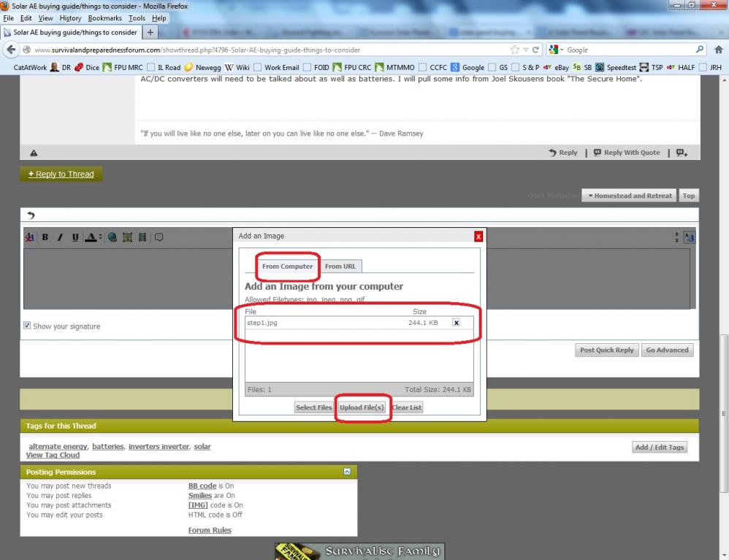Remove step1.jpg using its x icon
The width and height of the screenshot is (729, 560).
[457, 323]
